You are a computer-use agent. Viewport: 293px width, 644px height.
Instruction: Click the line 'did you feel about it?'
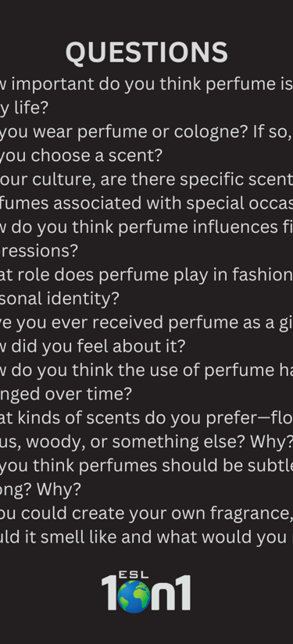pyautogui.click(x=93, y=346)
